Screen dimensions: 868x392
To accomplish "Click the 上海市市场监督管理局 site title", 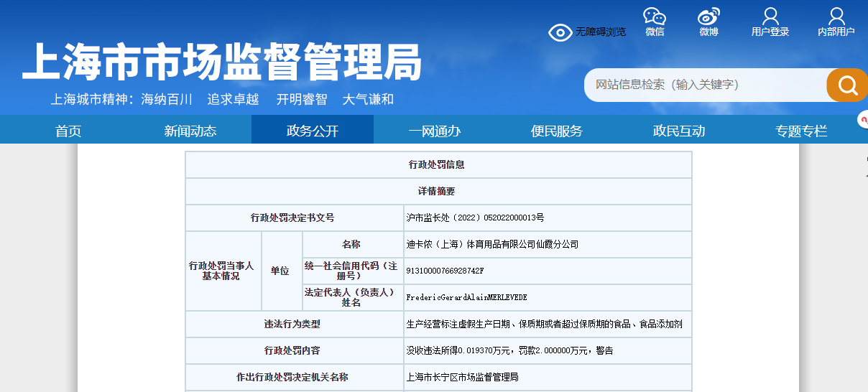I will click(x=221, y=62).
